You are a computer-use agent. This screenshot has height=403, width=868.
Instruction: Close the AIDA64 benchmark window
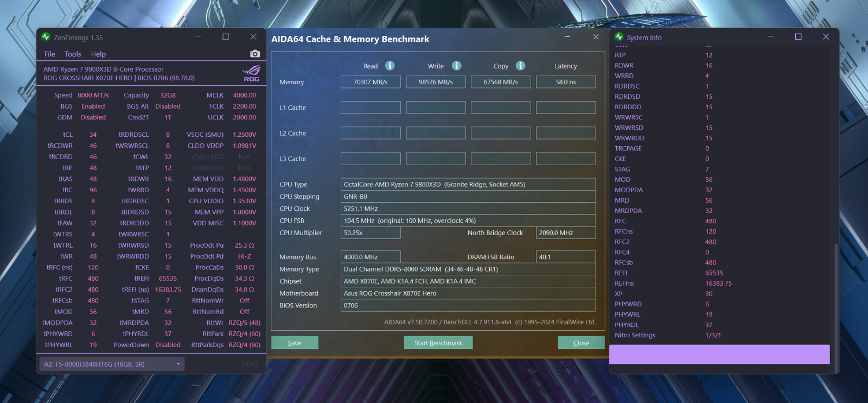596,37
